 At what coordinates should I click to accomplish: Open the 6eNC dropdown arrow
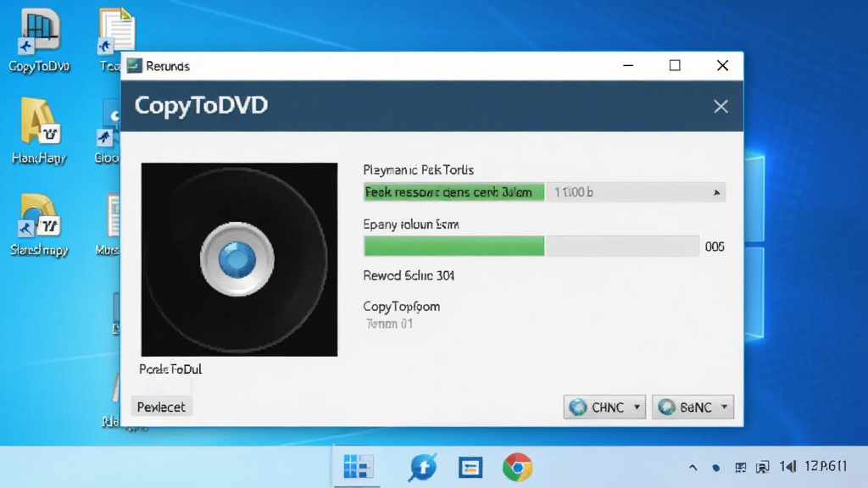pos(725,408)
